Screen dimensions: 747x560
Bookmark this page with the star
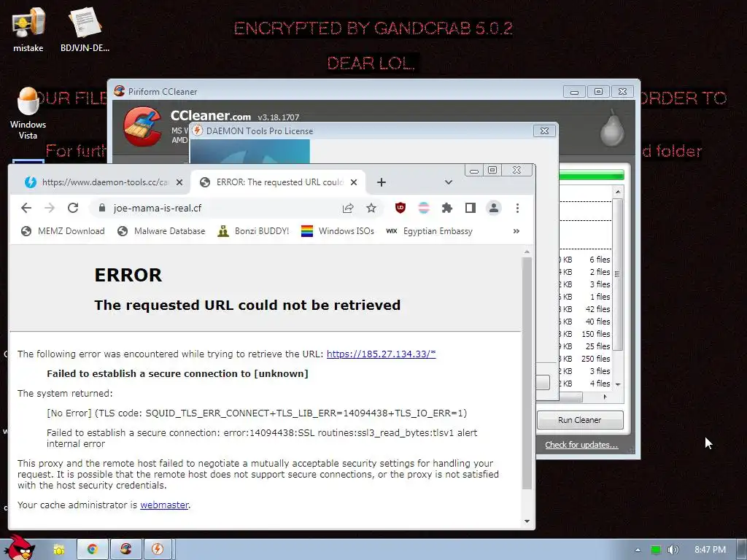tap(371, 208)
